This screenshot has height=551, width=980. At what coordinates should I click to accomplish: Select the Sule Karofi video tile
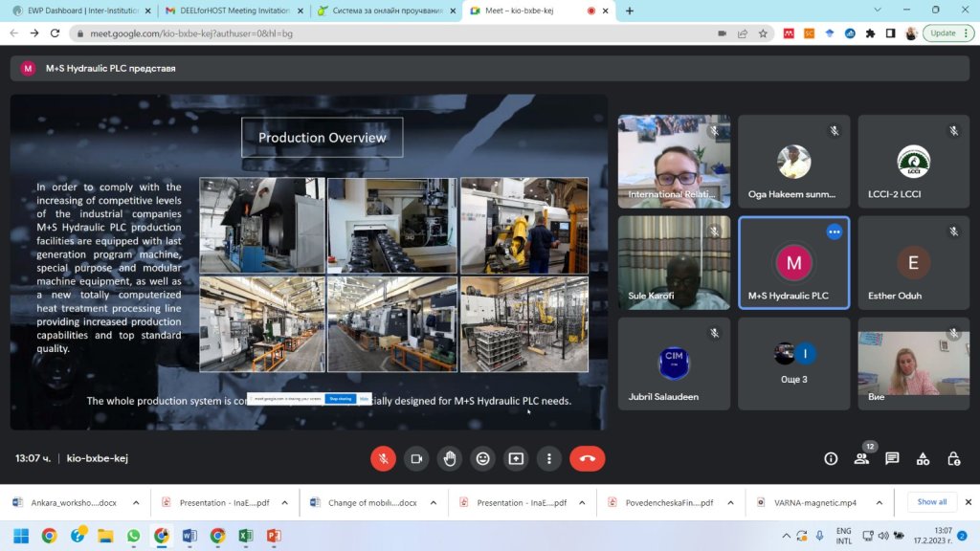click(x=674, y=262)
